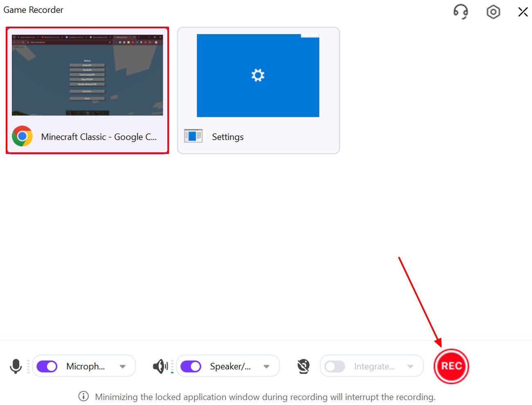This screenshot has height=405, width=532.
Task: Click the disabled webcam icon
Action: tap(303, 366)
